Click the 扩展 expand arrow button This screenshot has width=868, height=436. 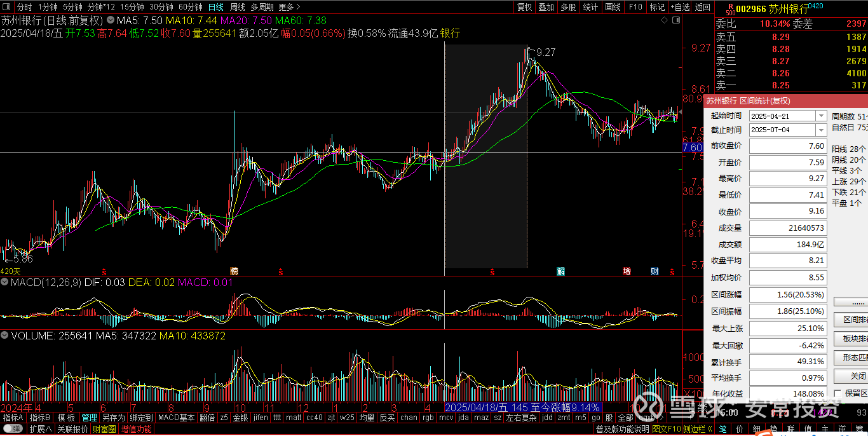pos(40,429)
